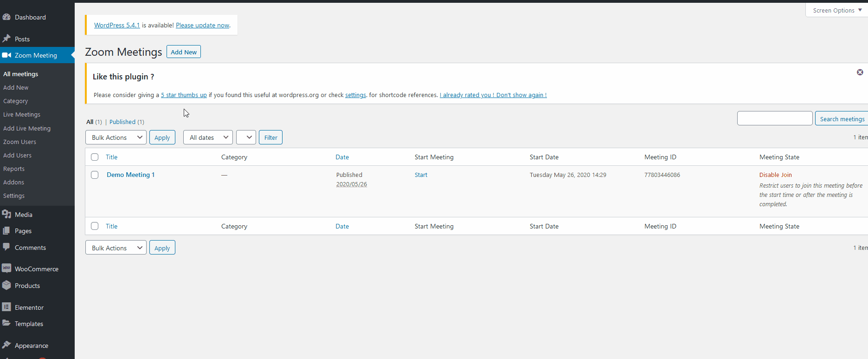868x359 pixels.
Task: Expand the Screen Options panel
Action: click(837, 10)
